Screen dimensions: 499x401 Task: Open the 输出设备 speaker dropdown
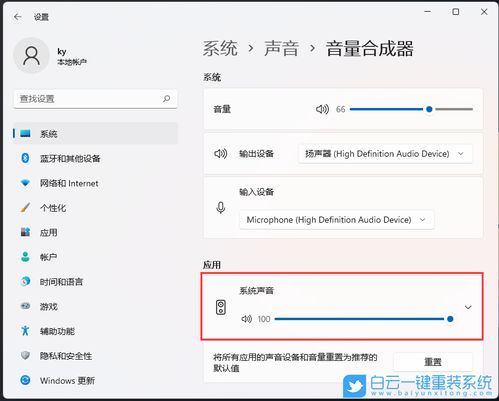pyautogui.click(x=385, y=154)
